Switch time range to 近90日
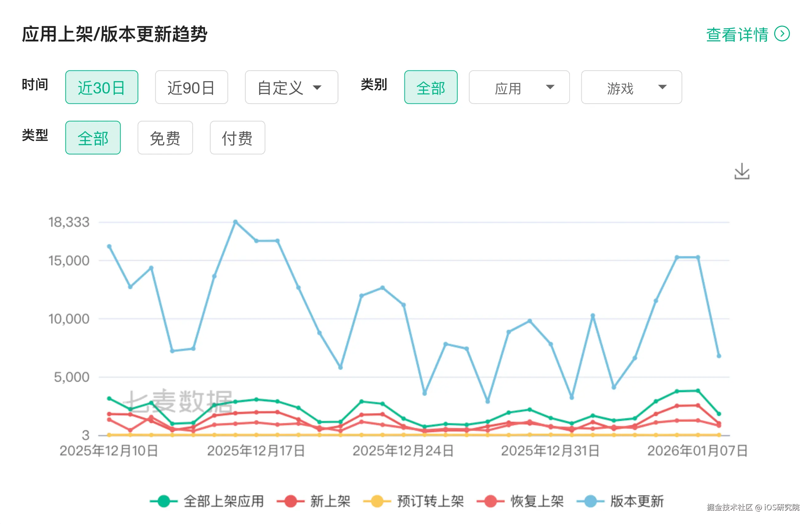 [x=191, y=88]
